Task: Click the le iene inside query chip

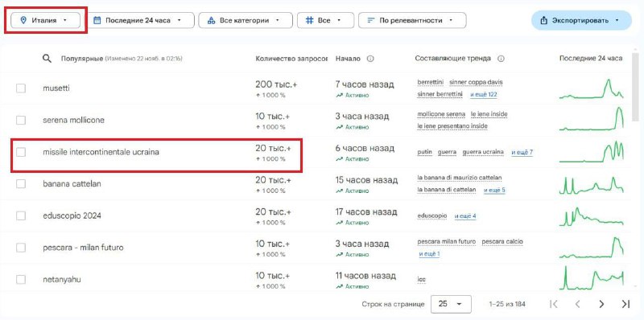Action: [489, 114]
